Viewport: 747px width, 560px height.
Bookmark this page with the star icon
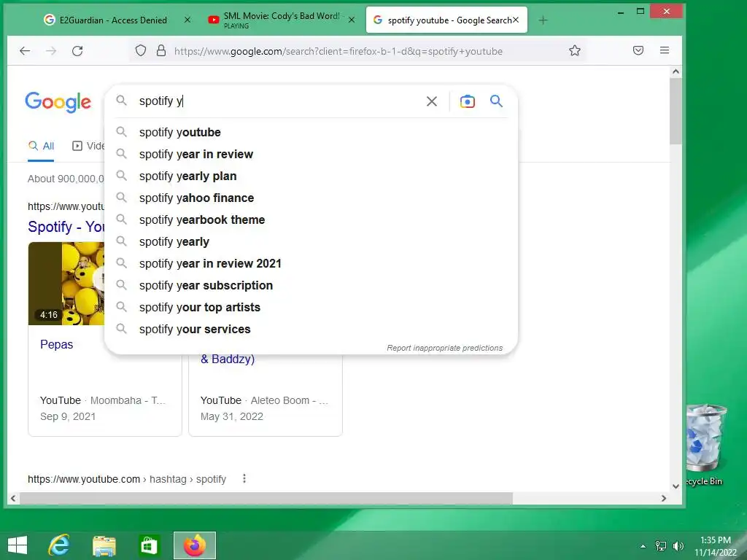[575, 50]
